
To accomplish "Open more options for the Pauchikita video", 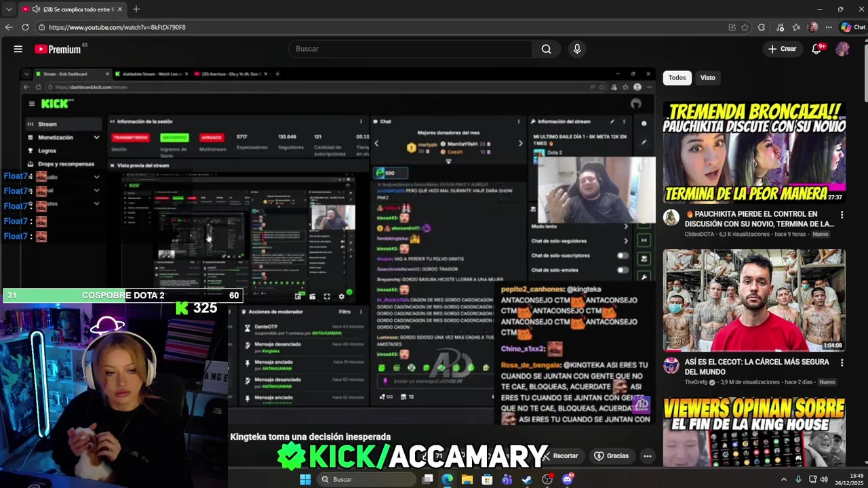I will point(842,215).
